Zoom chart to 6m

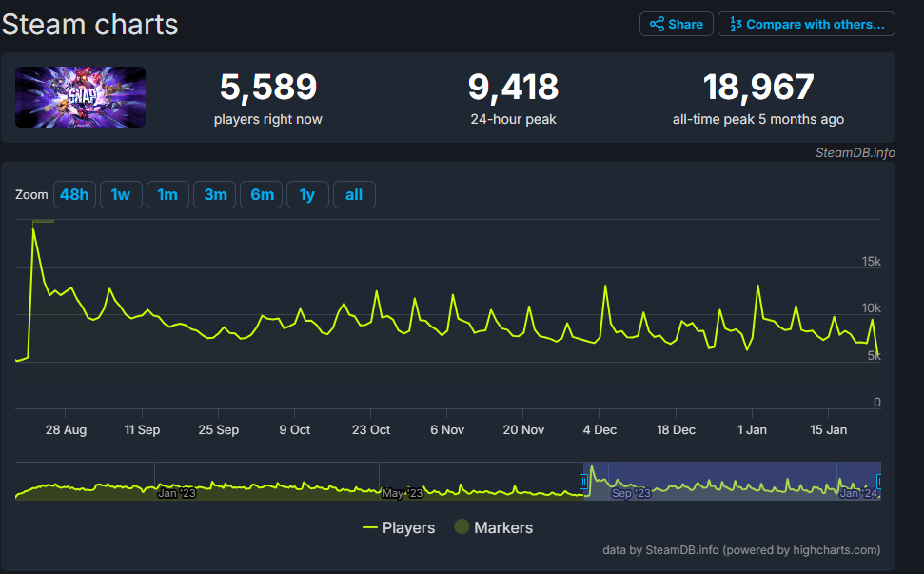[x=262, y=195]
